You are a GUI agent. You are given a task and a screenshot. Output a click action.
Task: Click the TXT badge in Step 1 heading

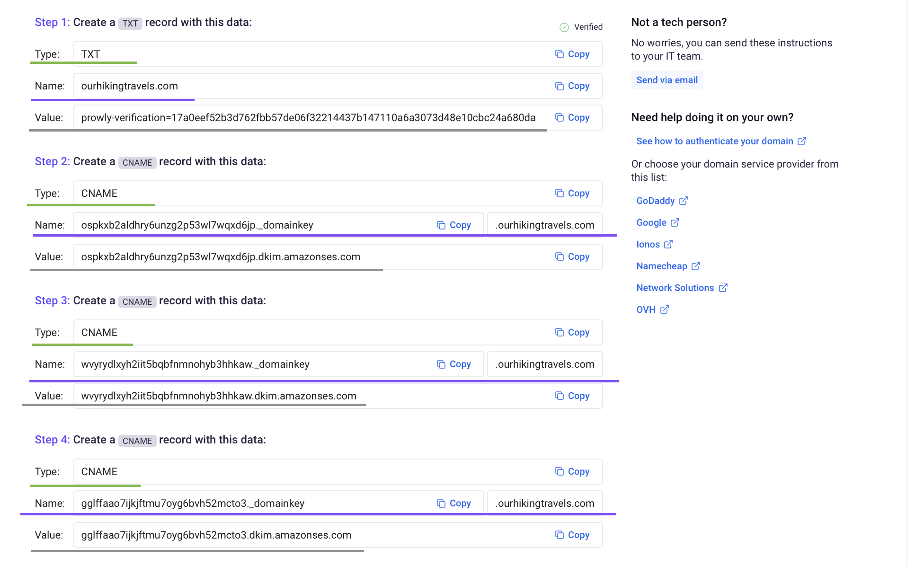pyautogui.click(x=130, y=23)
